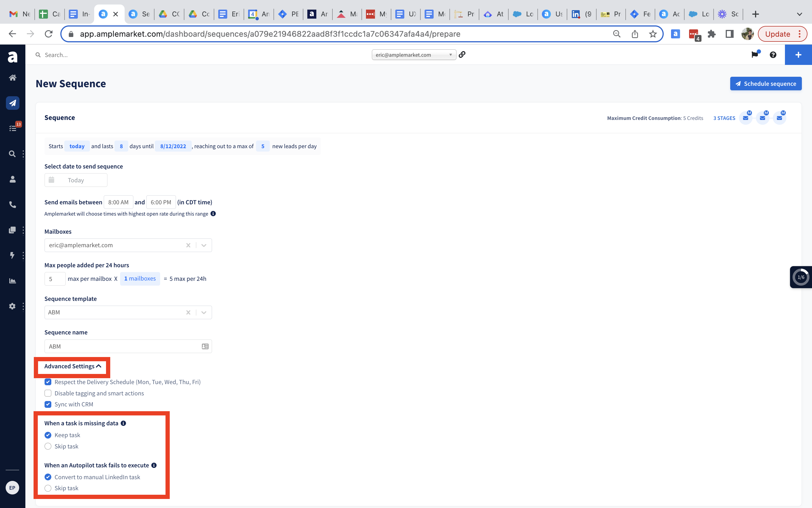Image resolution: width=812 pixels, height=508 pixels.
Task: Click info icon for missing data setting
Action: (123, 423)
